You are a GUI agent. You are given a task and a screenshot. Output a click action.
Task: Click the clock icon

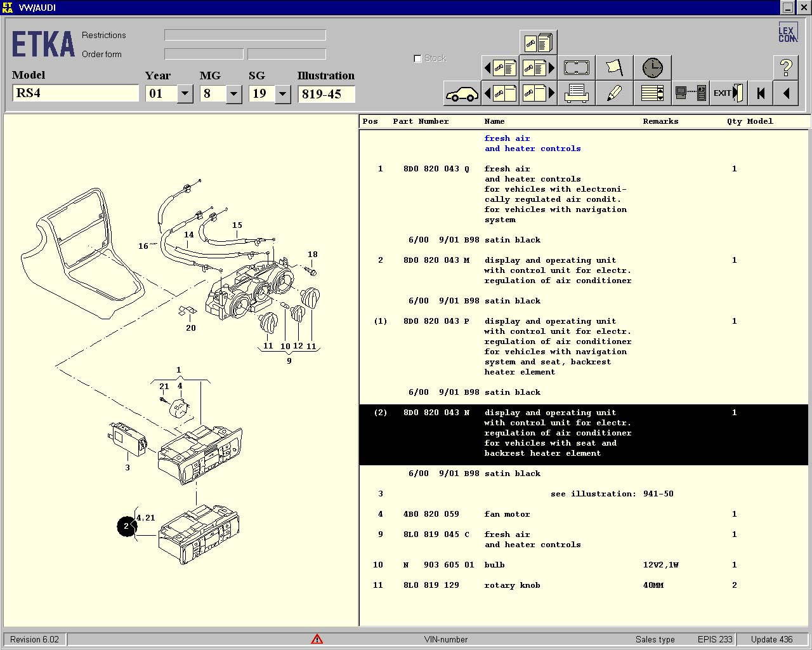(652, 67)
